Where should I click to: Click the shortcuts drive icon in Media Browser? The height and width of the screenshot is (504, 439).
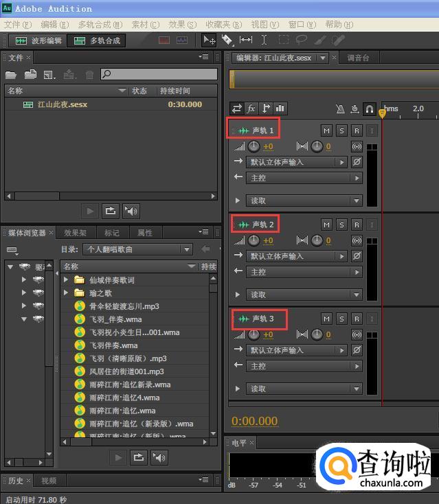click(12, 250)
